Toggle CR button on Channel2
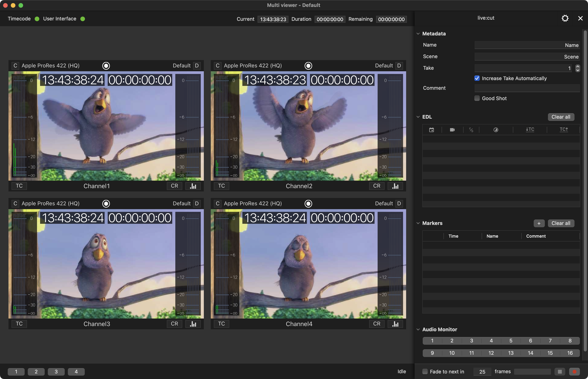Screen dimensions: 588x379 [x=377, y=186]
